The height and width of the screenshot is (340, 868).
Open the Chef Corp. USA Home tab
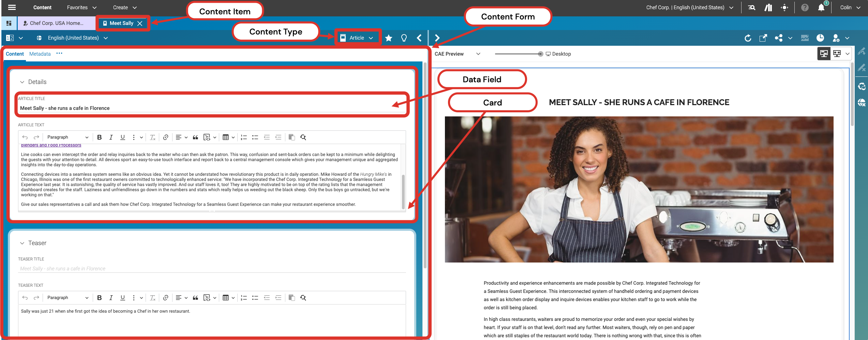56,23
